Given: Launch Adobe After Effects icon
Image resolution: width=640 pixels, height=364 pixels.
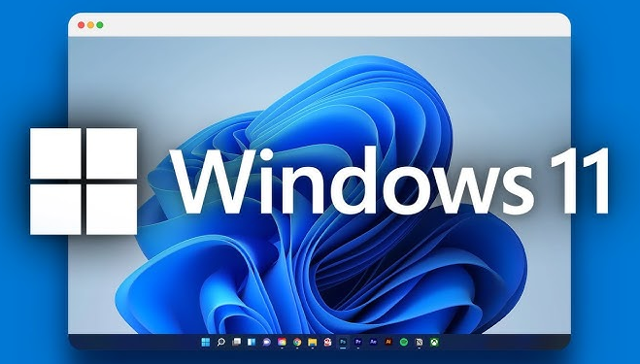Looking at the screenshot, I should [373, 342].
